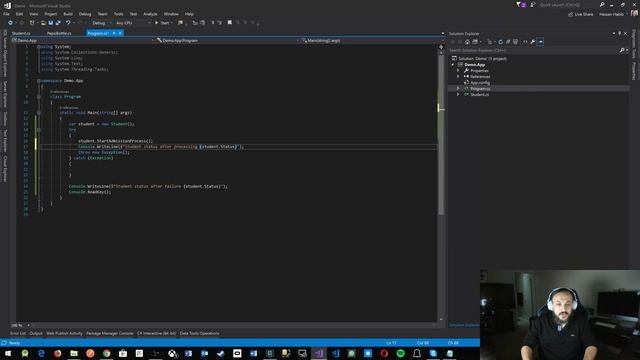This screenshot has height=360, width=640.
Task: Click the Properties wrench icon in Solution Explorer toolbar
Action: (532, 42)
